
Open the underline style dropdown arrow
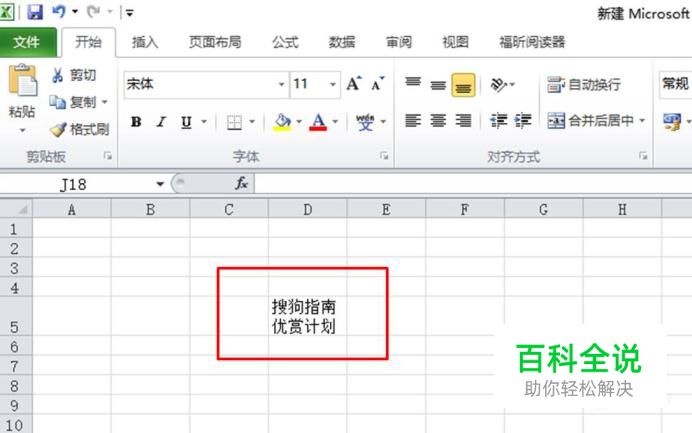point(204,121)
